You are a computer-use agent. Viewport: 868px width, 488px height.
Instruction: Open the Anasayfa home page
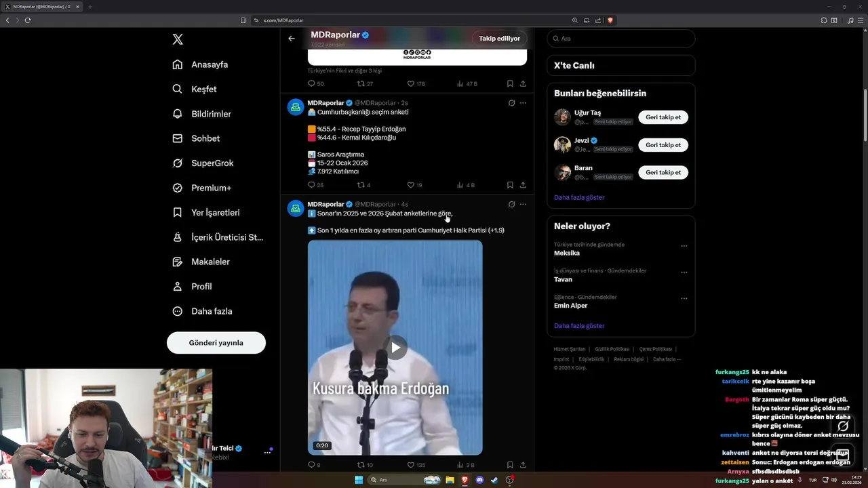pos(200,64)
